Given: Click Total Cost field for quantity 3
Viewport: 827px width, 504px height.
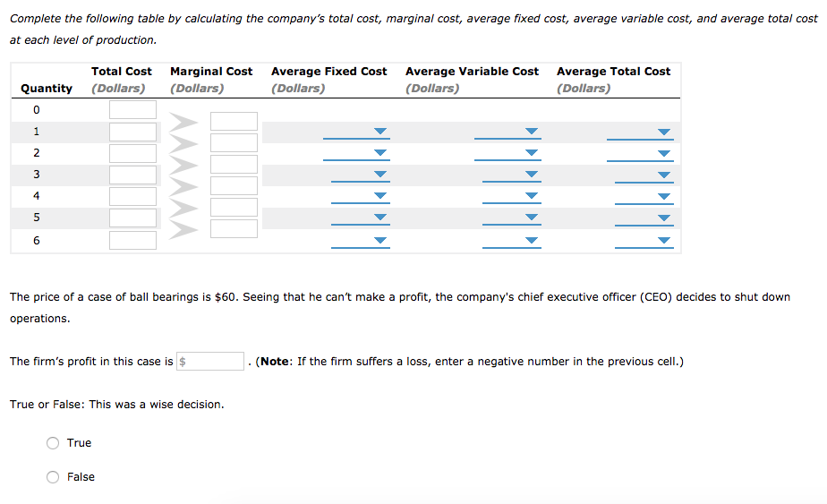Looking at the screenshot, I should click(x=132, y=175).
